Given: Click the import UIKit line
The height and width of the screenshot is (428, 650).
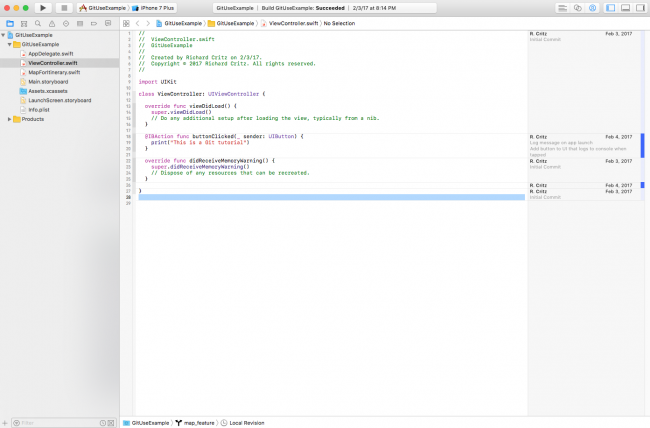Looking at the screenshot, I should coord(158,82).
